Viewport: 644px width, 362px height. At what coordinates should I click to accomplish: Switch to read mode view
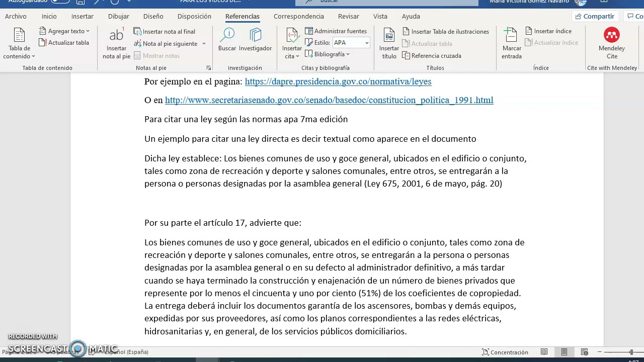point(544,352)
